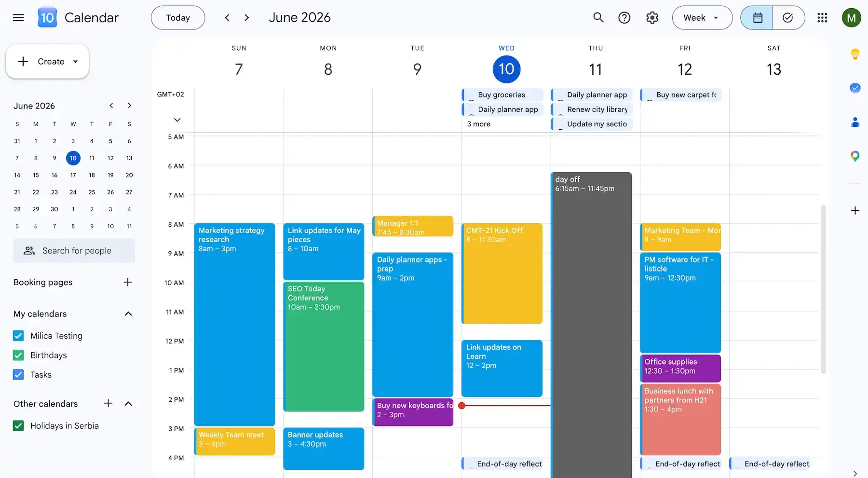Click the Today button
The image size is (868, 478).
tap(178, 18)
